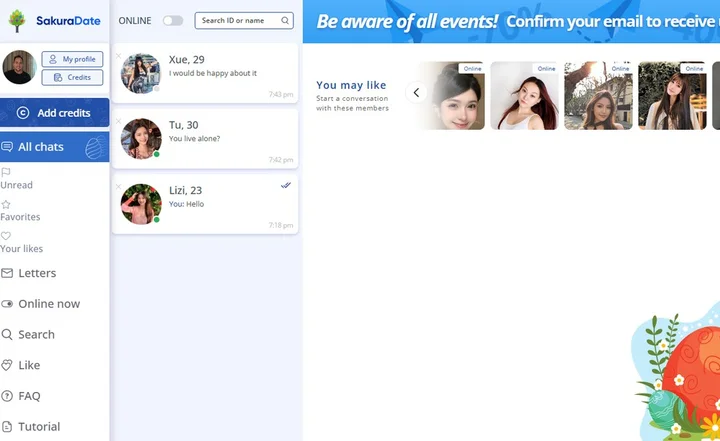Remove the Xue chat with its X icon
The width and height of the screenshot is (720, 441).
point(118,56)
